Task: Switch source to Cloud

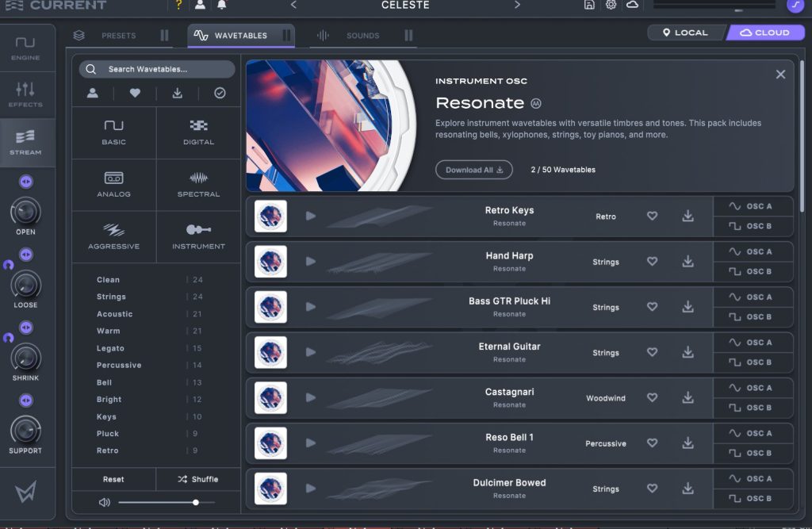Action: [765, 33]
